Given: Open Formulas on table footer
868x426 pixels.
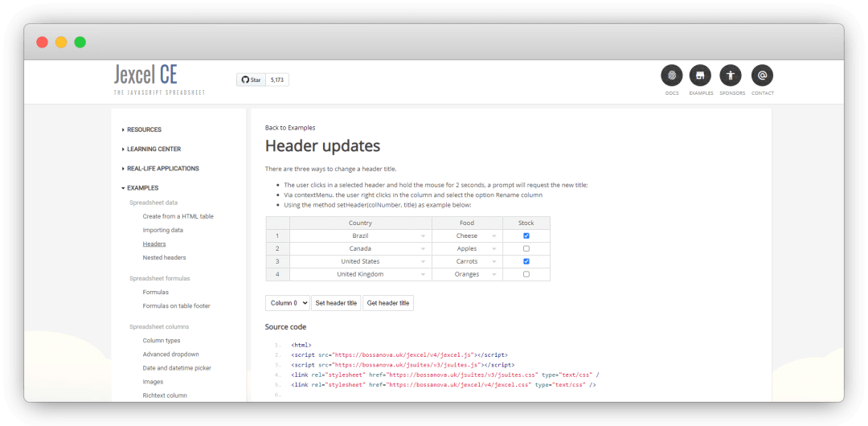Looking at the screenshot, I should click(176, 305).
